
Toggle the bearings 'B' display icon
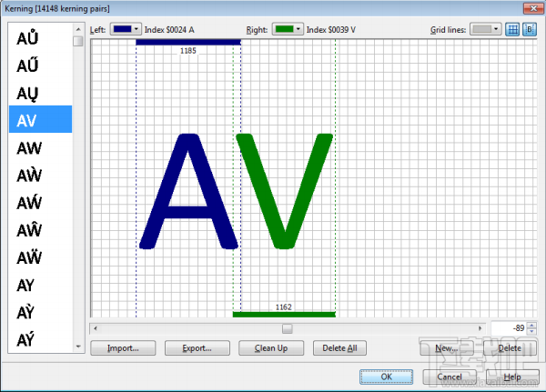530,30
